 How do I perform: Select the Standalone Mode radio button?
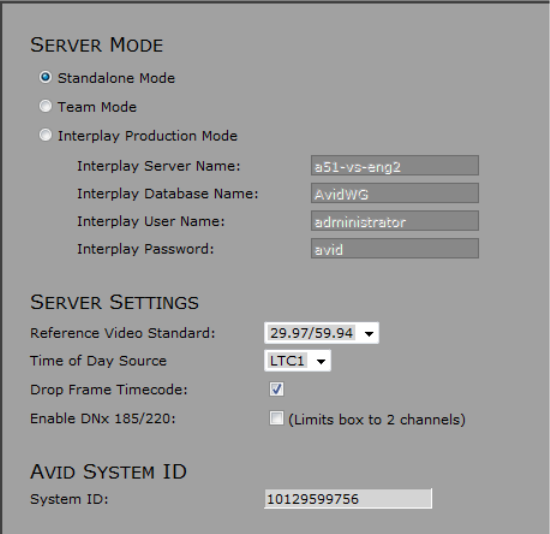point(45,77)
